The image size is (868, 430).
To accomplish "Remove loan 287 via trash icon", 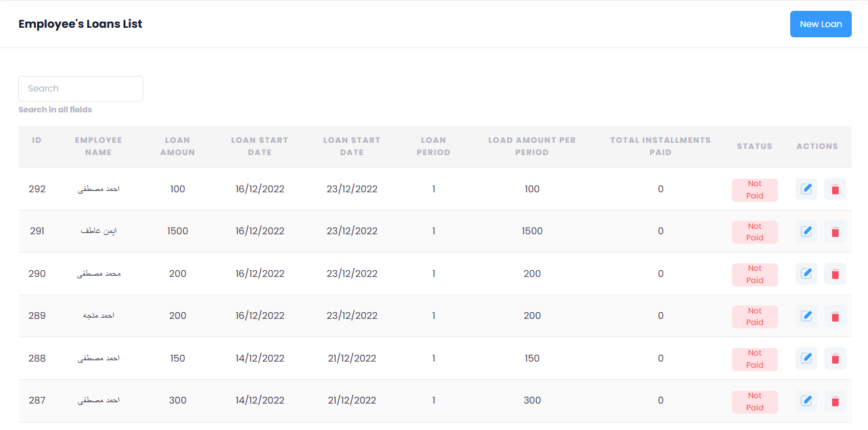I will point(835,401).
